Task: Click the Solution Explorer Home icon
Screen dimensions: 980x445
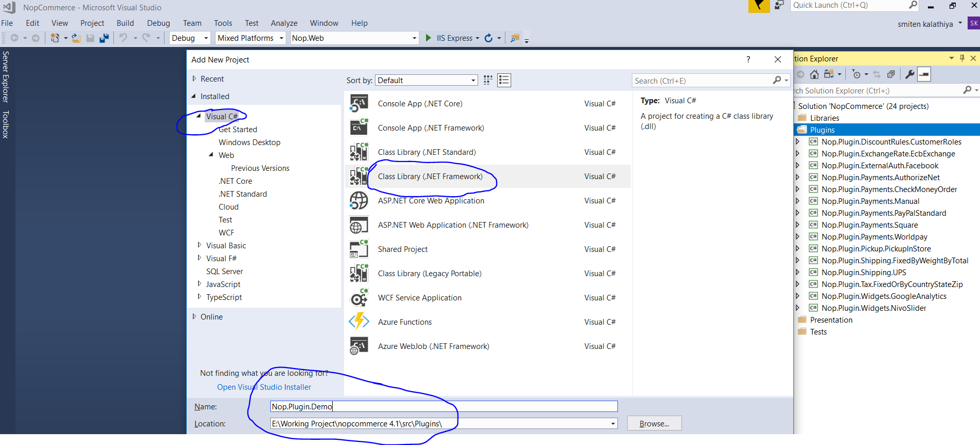Action: click(814, 74)
